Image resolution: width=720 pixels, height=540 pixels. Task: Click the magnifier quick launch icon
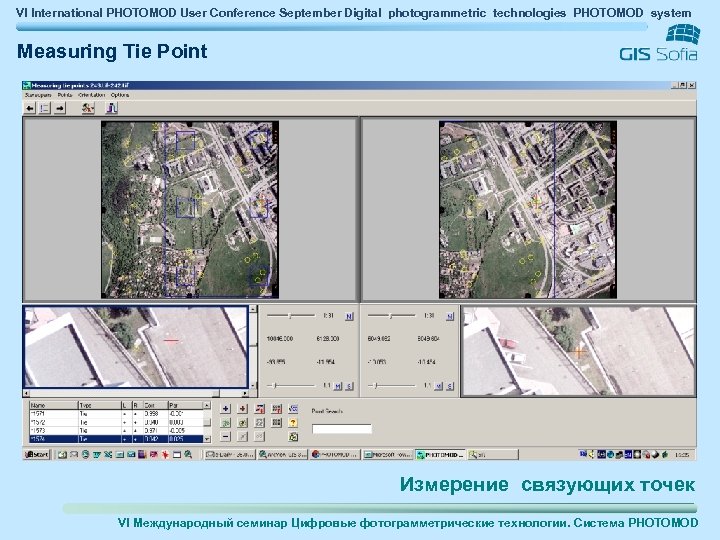[x=188, y=455]
